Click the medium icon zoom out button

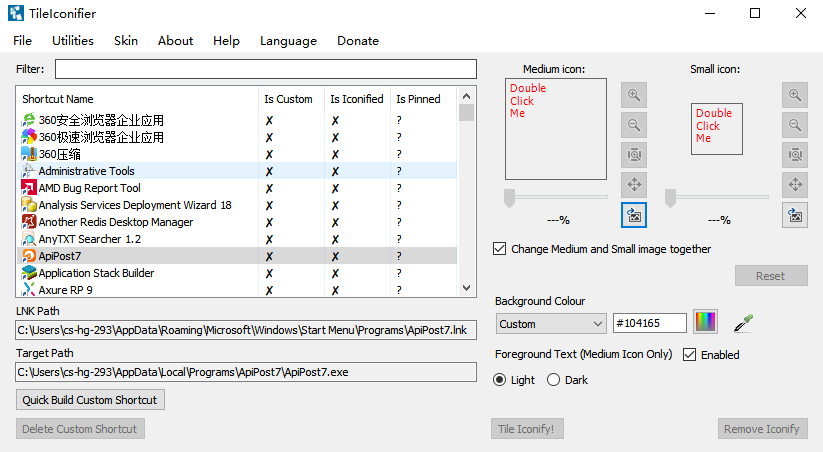[x=634, y=125]
